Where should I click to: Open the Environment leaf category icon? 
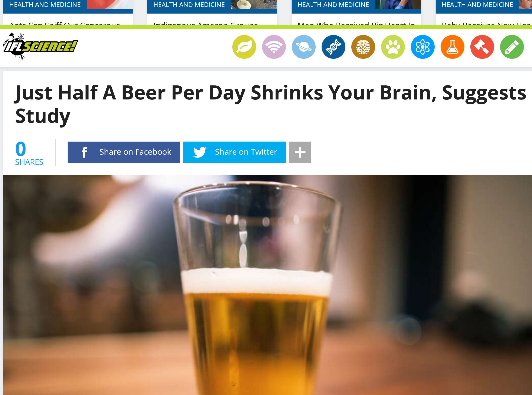coord(244,47)
